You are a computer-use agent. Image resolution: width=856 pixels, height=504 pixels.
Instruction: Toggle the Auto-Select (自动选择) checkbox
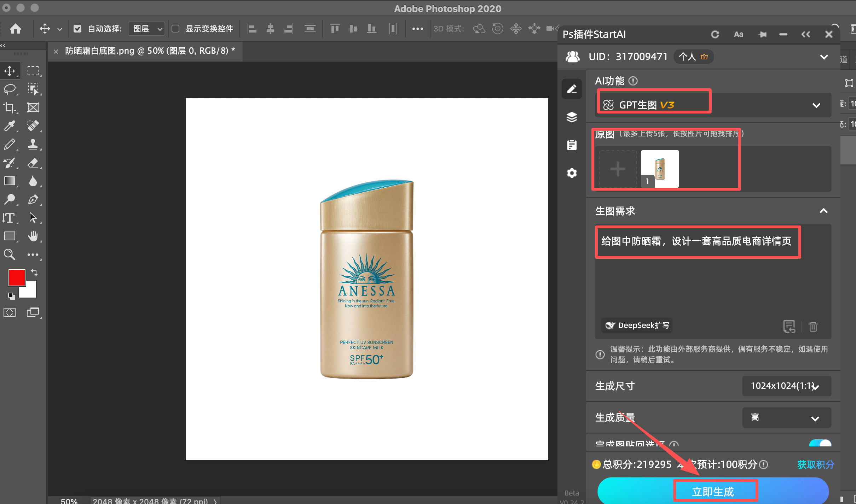point(77,29)
